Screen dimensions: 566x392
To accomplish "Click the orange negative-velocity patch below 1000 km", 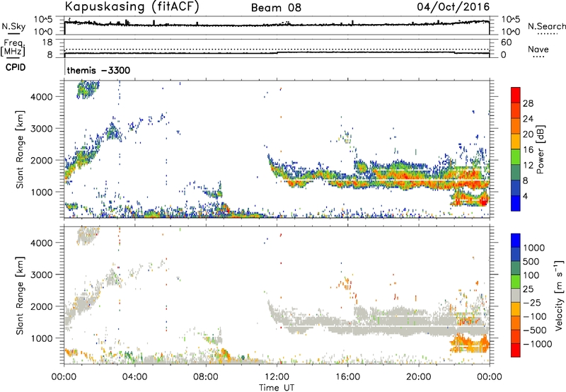I will (469, 343).
